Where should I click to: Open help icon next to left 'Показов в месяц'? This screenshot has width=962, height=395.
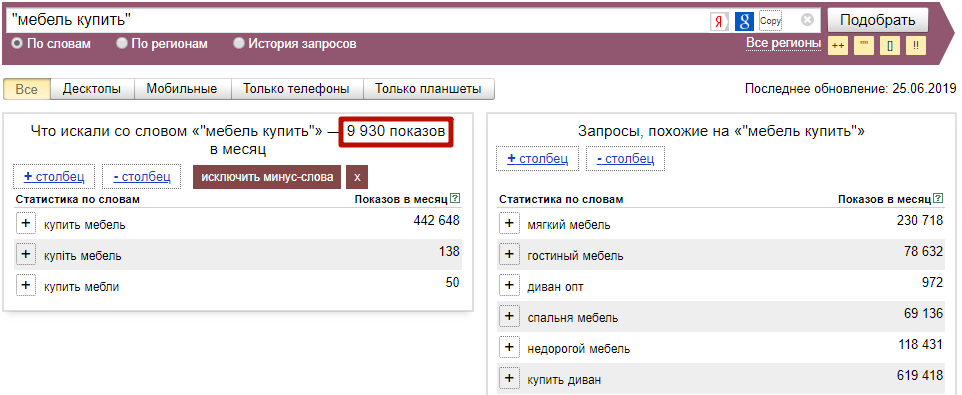455,198
